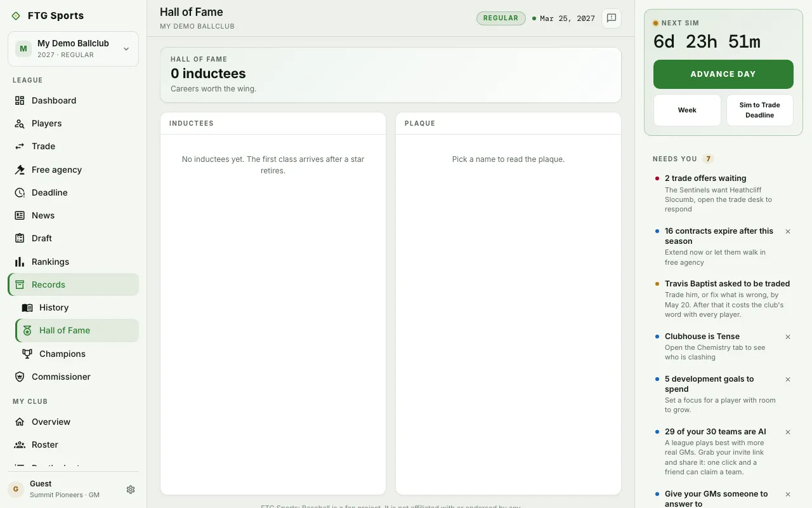The height and width of the screenshot is (508, 812).
Task: Open the Commissioner shield icon
Action: 20,377
